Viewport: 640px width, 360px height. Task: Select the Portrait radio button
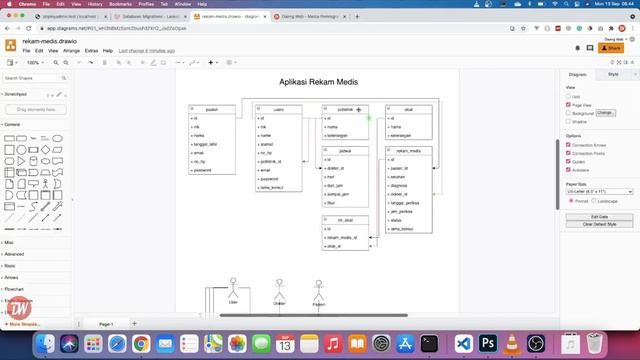[571, 201]
